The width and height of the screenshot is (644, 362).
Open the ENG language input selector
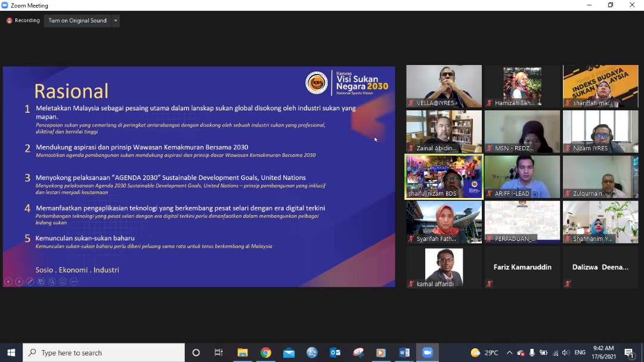[580, 352]
